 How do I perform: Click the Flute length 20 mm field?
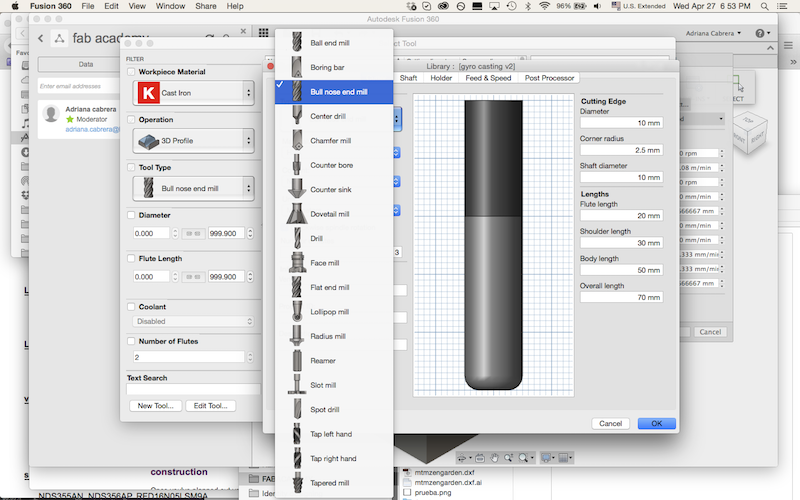(621, 216)
